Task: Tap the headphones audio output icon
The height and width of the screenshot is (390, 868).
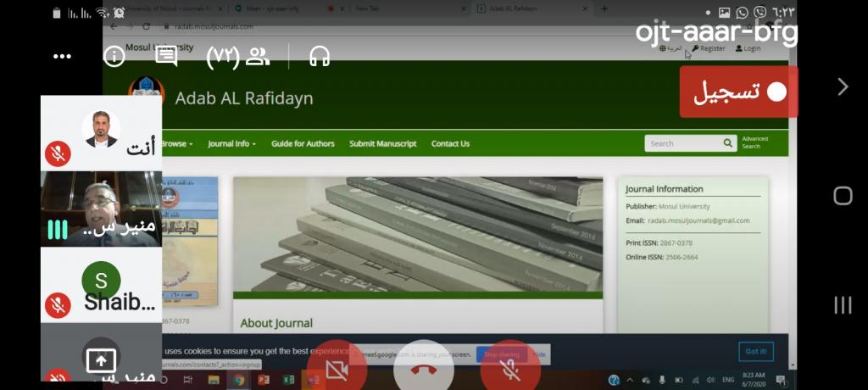Action: pos(320,57)
